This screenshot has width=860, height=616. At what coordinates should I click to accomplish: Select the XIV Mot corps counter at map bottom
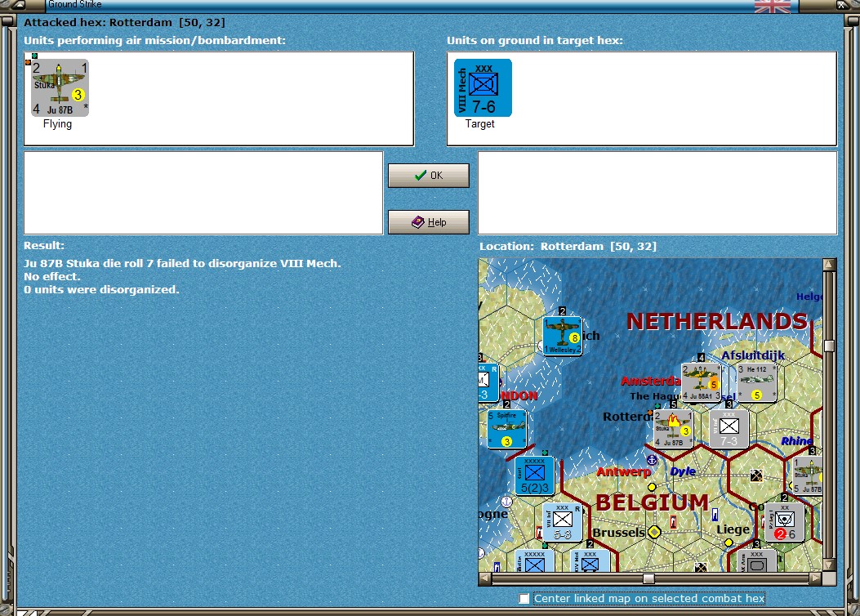(590, 562)
